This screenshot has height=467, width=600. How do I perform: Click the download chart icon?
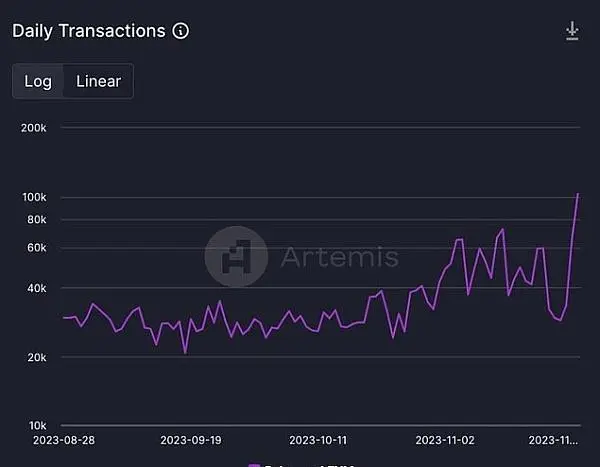(572, 31)
